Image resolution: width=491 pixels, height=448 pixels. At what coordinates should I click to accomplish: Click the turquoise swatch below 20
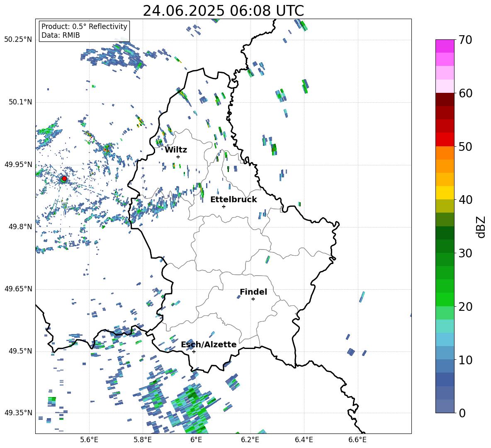445,326
